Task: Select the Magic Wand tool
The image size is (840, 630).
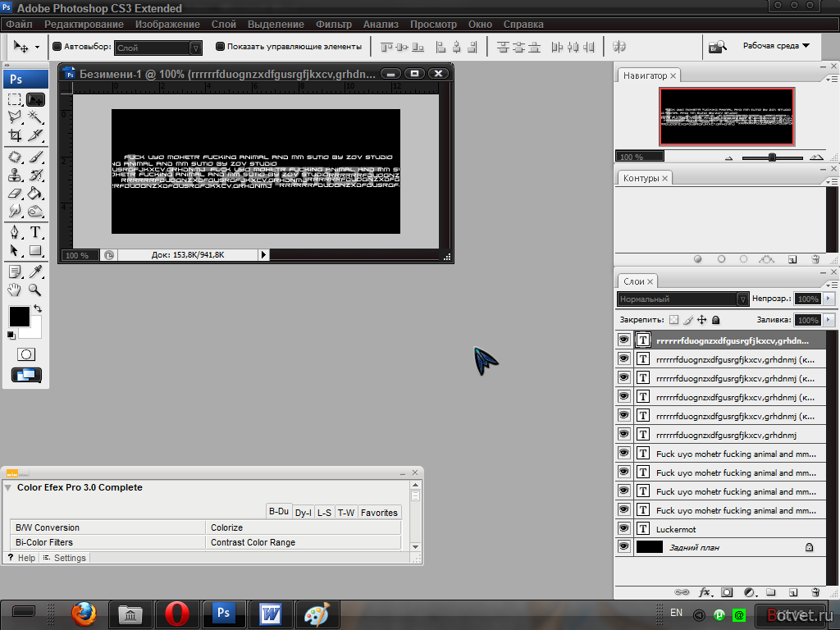Action: 35,116
